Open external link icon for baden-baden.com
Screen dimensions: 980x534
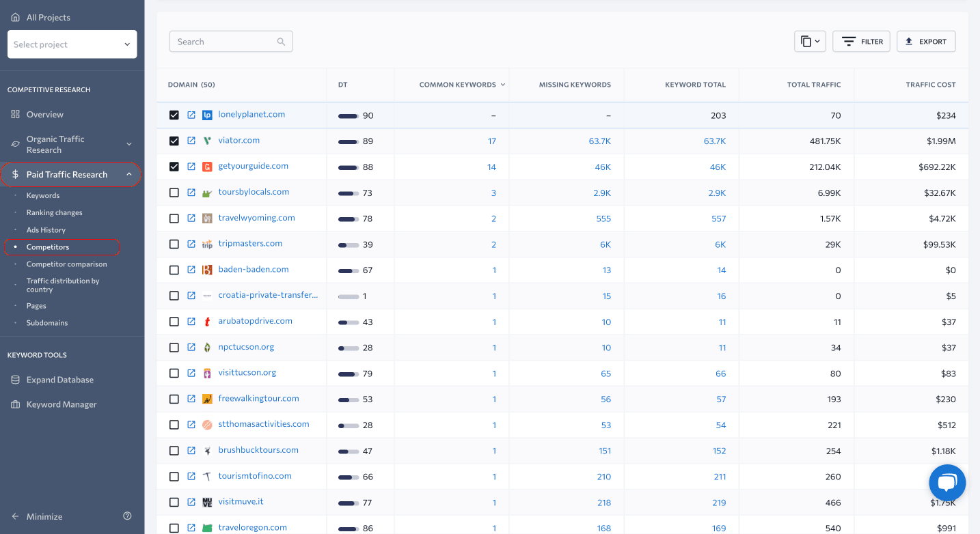pos(191,270)
